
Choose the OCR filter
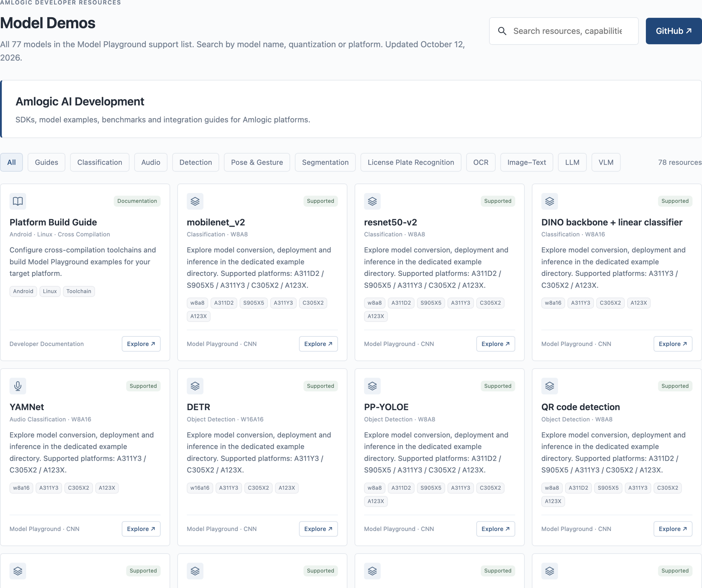point(481,162)
